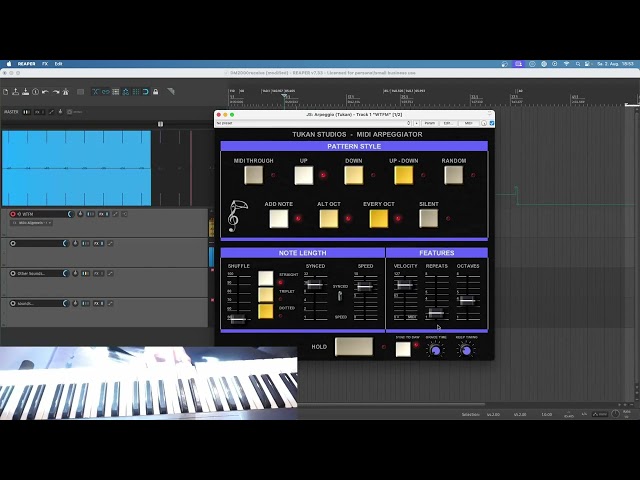Click the master track envelope icon
The height and width of the screenshot is (480, 640).
pos(51,112)
